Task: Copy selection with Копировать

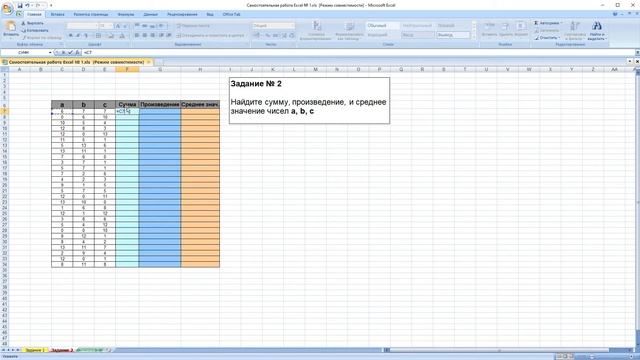Action: click(x=35, y=30)
